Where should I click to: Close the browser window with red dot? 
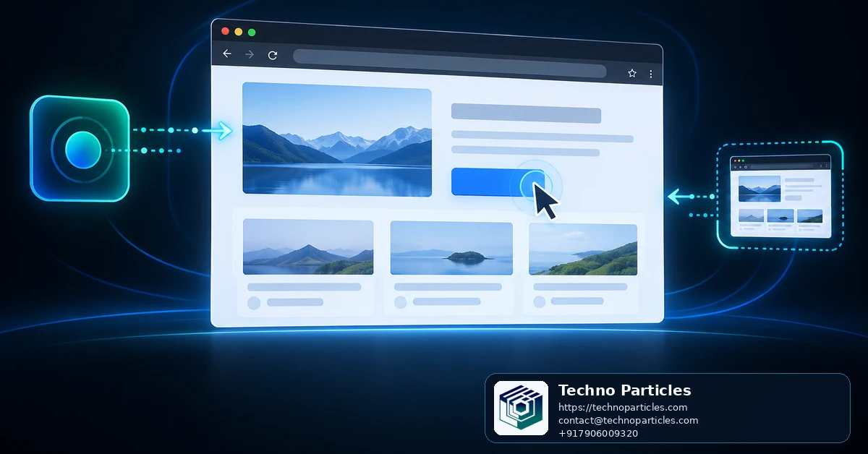225,31
